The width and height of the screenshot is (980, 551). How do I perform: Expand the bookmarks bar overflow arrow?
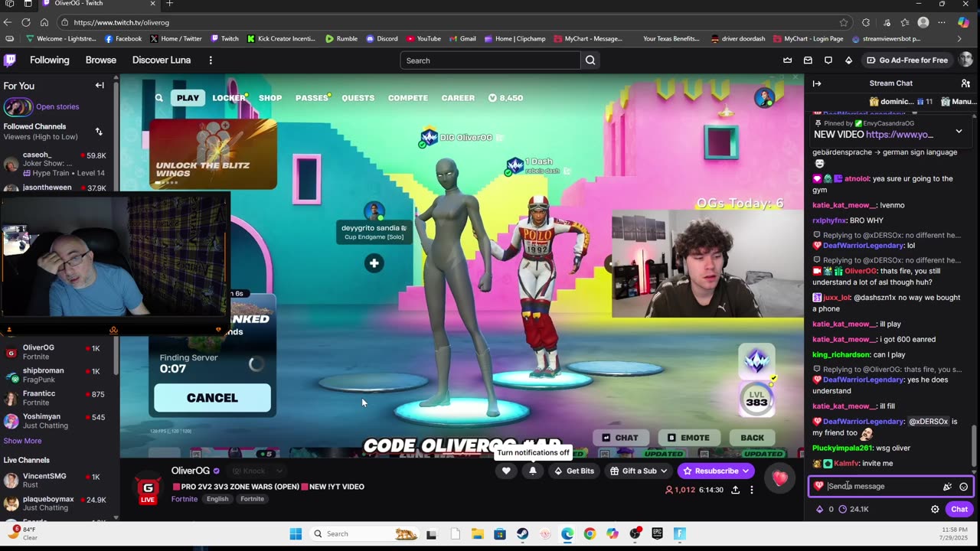point(959,38)
